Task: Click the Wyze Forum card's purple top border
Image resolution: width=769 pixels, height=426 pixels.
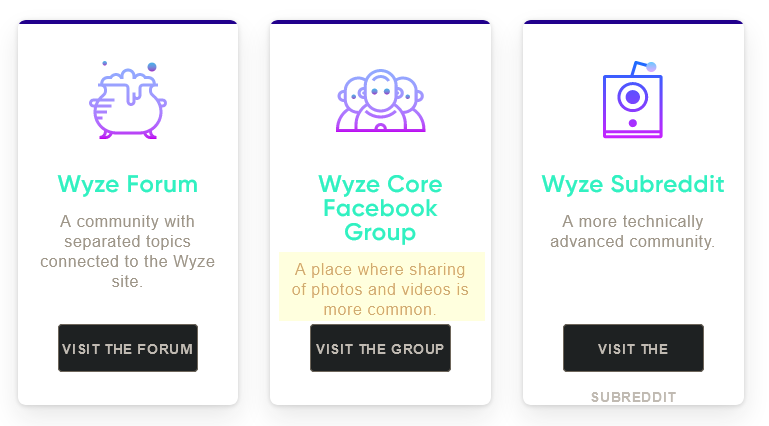Action: (127, 22)
